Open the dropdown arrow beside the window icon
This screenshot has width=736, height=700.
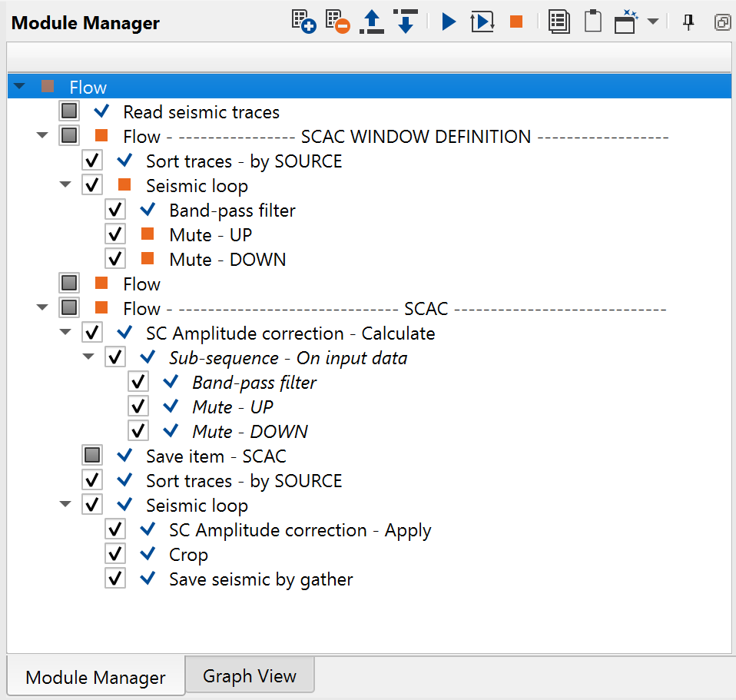(653, 22)
